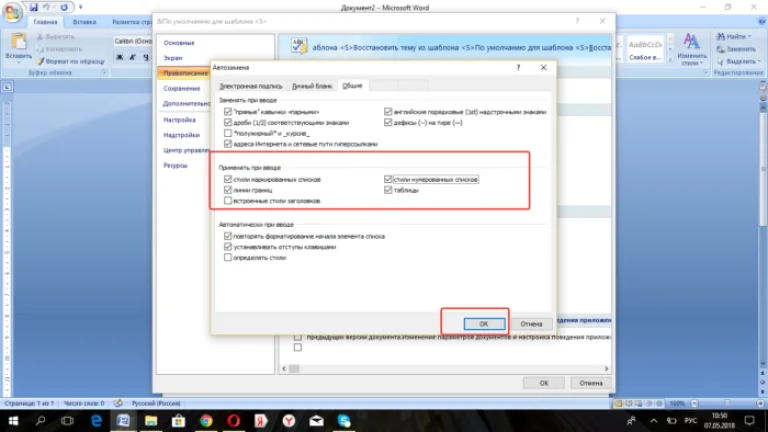This screenshot has height=432, width=768.
Task: Confirm Автозамена dialog with OK
Action: click(484, 324)
